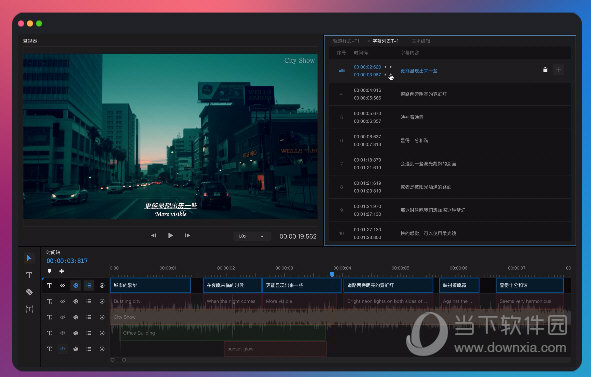Add a marker with the marker icon
591x377 pixels.
49,271
